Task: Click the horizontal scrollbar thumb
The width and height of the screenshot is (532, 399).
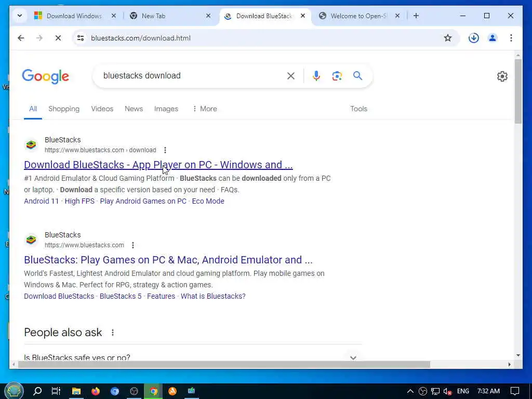Action: 224,364
